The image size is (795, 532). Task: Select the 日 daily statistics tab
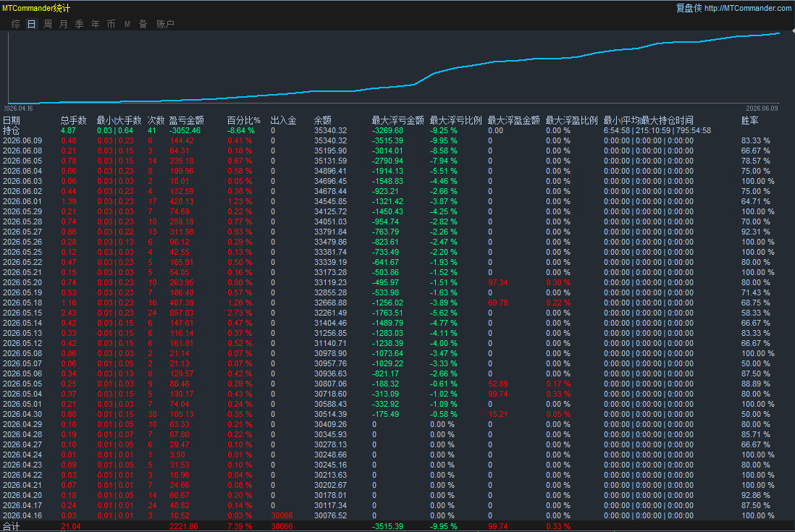(x=31, y=24)
